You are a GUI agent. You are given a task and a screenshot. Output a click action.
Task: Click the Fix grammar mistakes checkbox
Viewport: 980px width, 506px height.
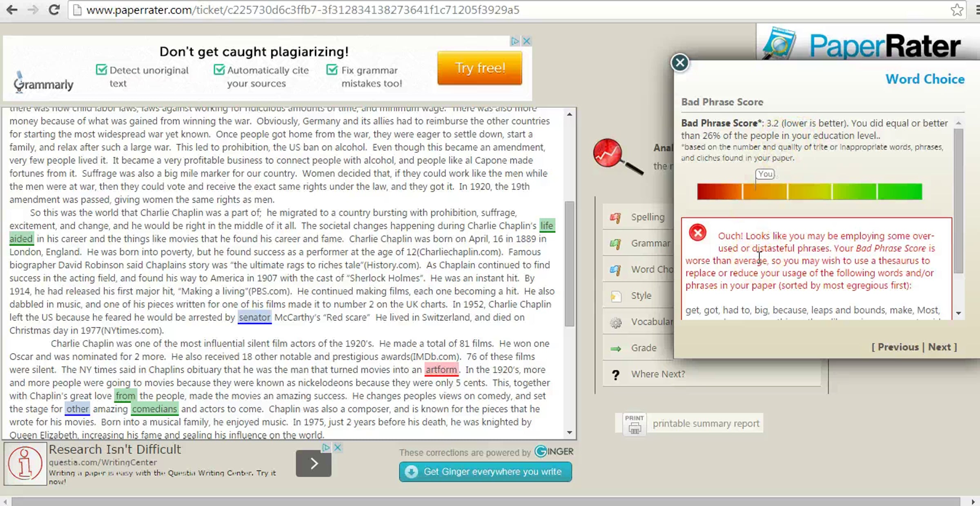pyautogui.click(x=332, y=70)
